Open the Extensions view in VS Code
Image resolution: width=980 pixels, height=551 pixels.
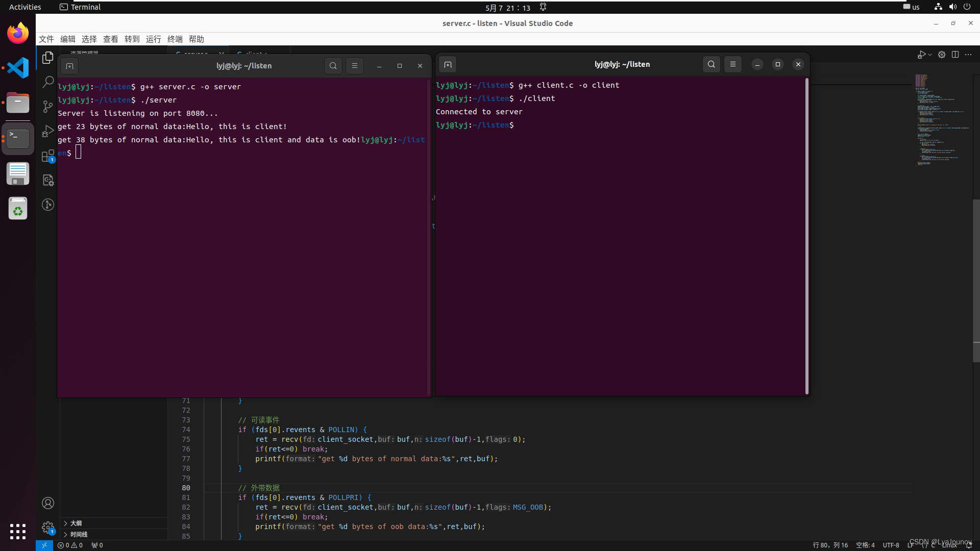tap(48, 156)
